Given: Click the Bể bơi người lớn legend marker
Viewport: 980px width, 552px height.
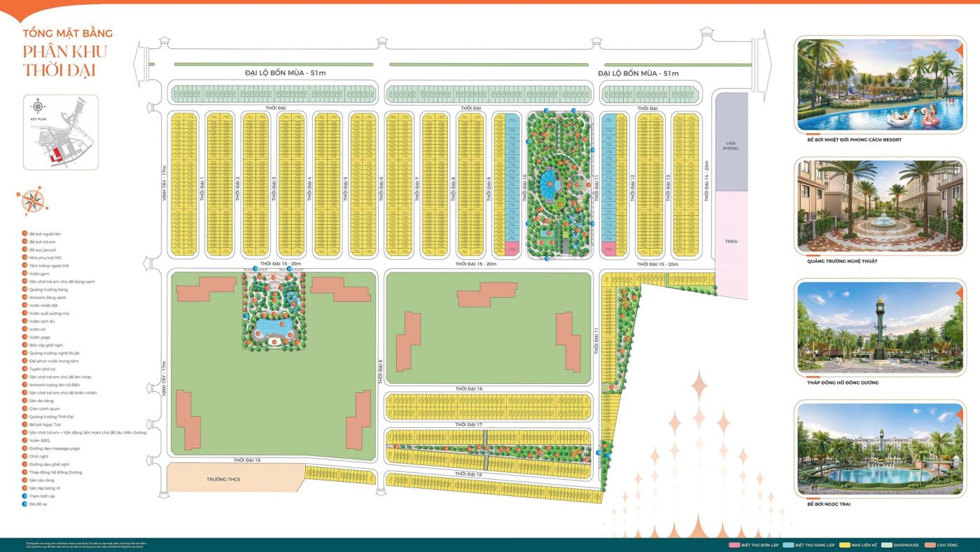Looking at the screenshot, I should tap(24, 233).
